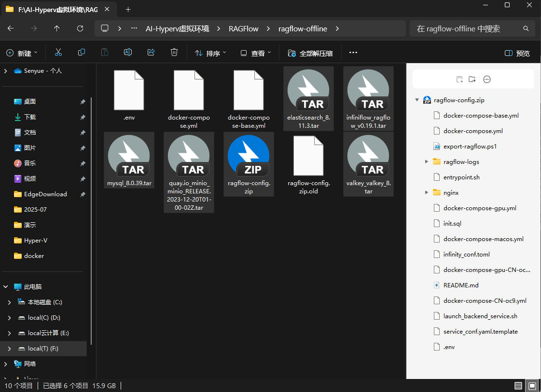Switch to details view in status bar

[x=518, y=385]
